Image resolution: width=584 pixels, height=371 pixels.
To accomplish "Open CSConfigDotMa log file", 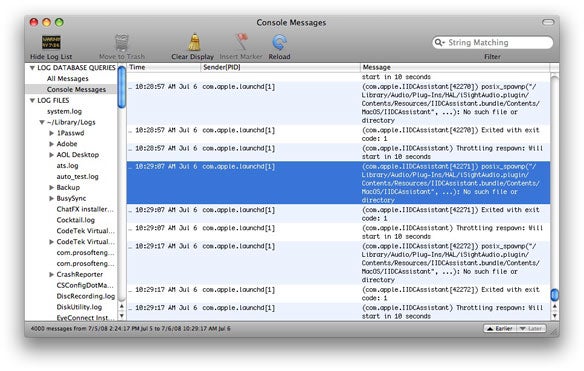I will pyautogui.click(x=85, y=285).
